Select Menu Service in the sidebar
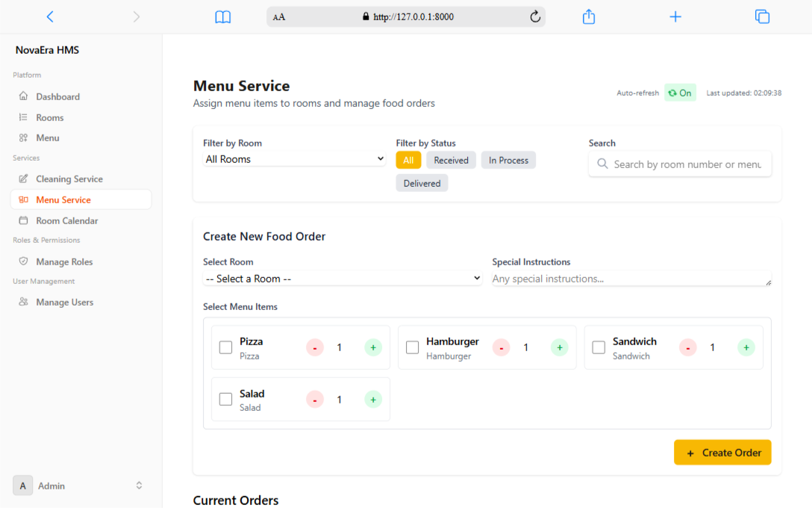The image size is (812, 508). 81,199
